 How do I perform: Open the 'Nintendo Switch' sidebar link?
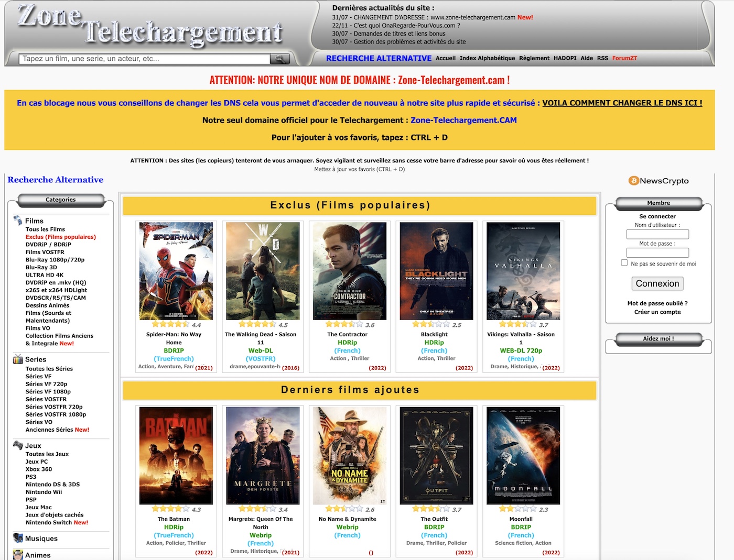coord(49,522)
